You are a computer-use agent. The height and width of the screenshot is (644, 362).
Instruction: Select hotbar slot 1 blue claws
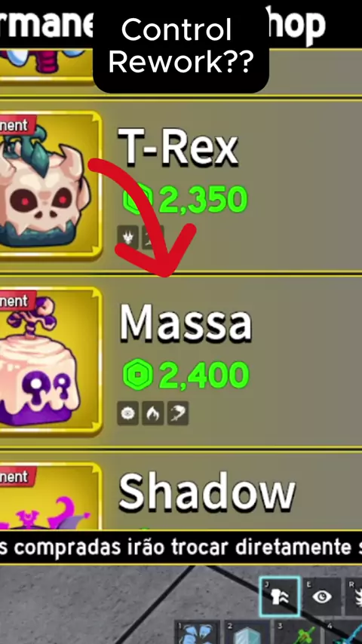(x=197, y=633)
